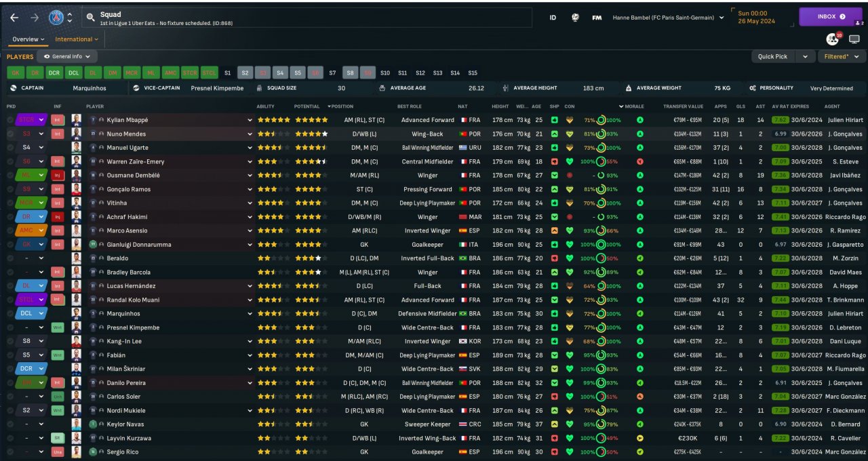
Task: Select the S15 substitute slot
Action: point(473,73)
